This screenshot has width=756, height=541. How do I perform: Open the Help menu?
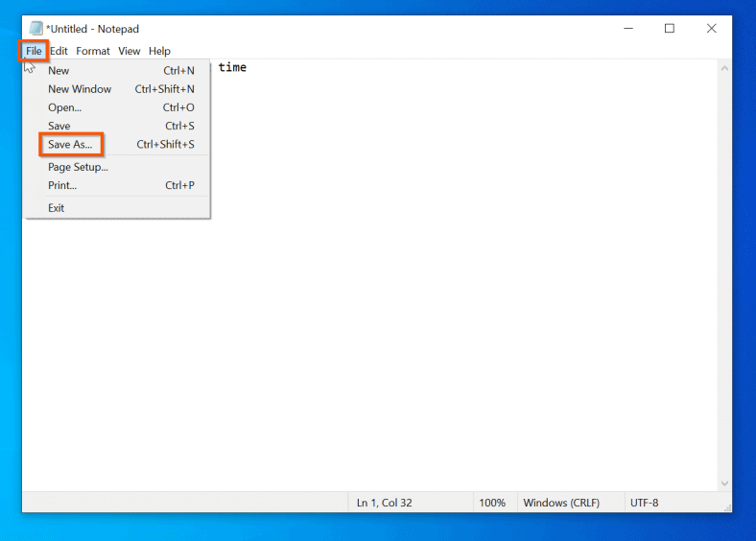coord(159,51)
